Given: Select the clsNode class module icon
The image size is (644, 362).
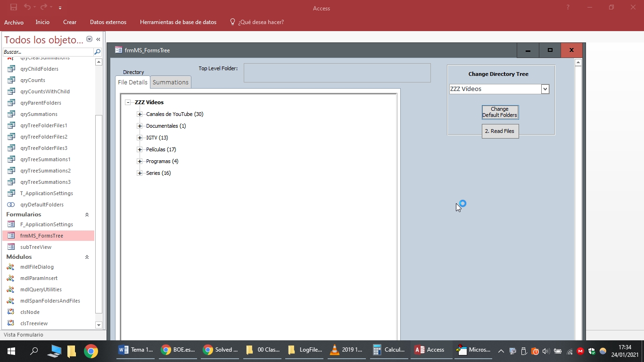Looking at the screenshot, I should (x=11, y=312).
